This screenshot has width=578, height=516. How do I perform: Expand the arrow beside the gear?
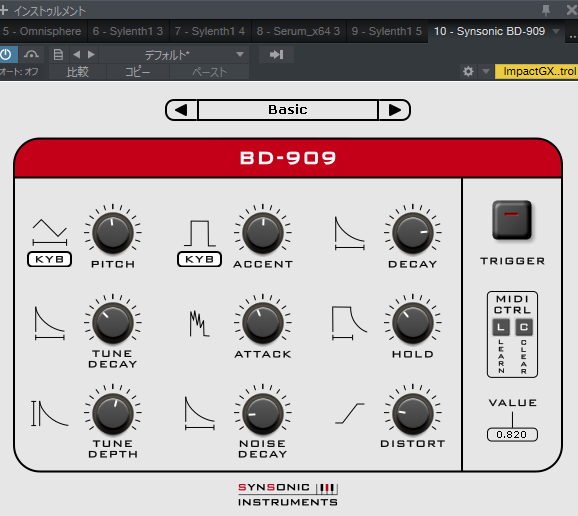click(x=486, y=71)
